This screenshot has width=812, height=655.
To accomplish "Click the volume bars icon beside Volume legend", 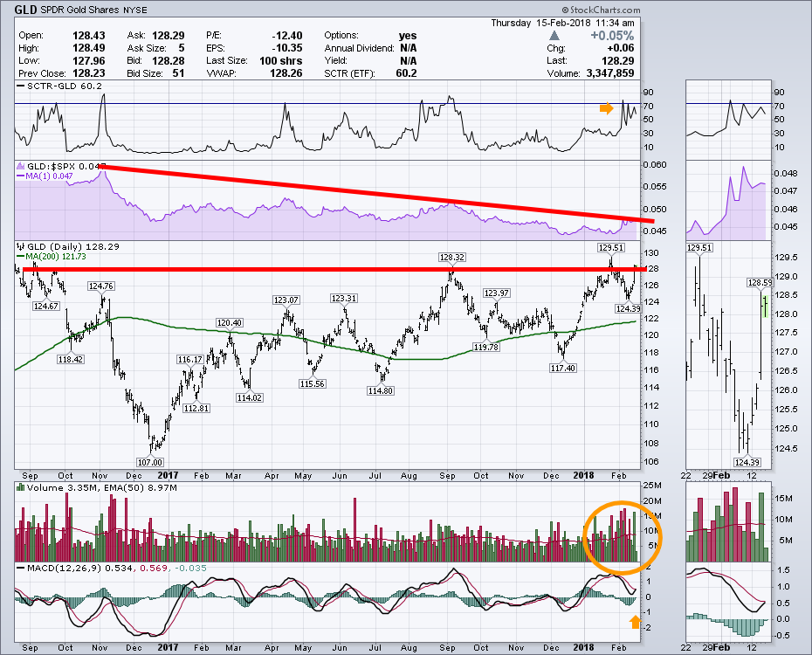I will [21, 487].
